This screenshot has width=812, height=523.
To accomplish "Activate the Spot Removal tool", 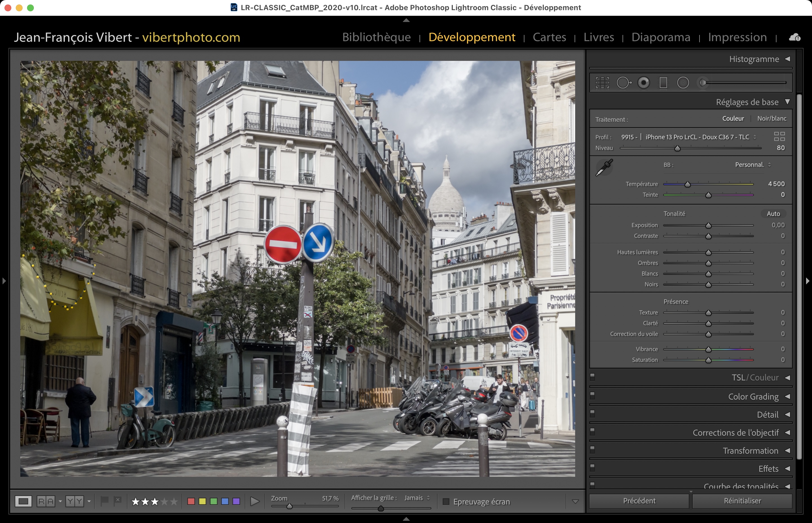I will tap(623, 83).
